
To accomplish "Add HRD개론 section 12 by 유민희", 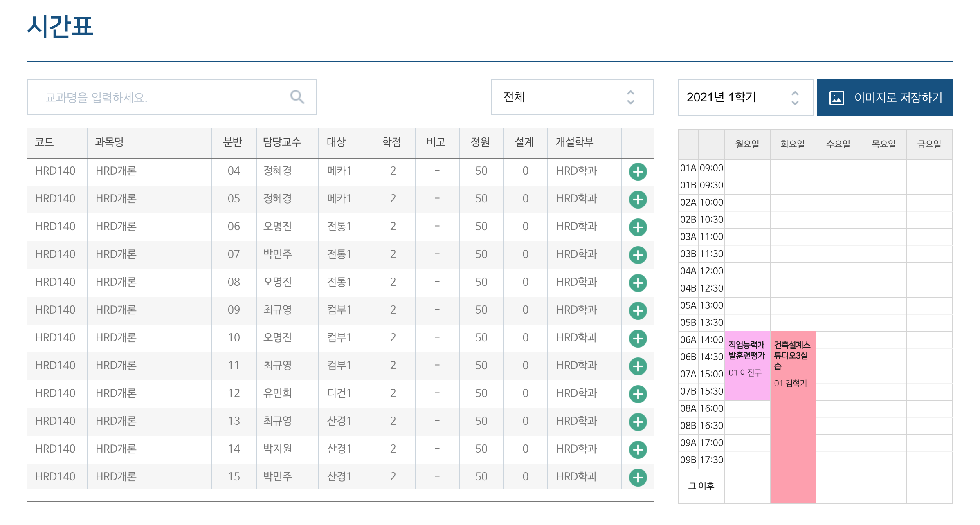I will pos(638,394).
